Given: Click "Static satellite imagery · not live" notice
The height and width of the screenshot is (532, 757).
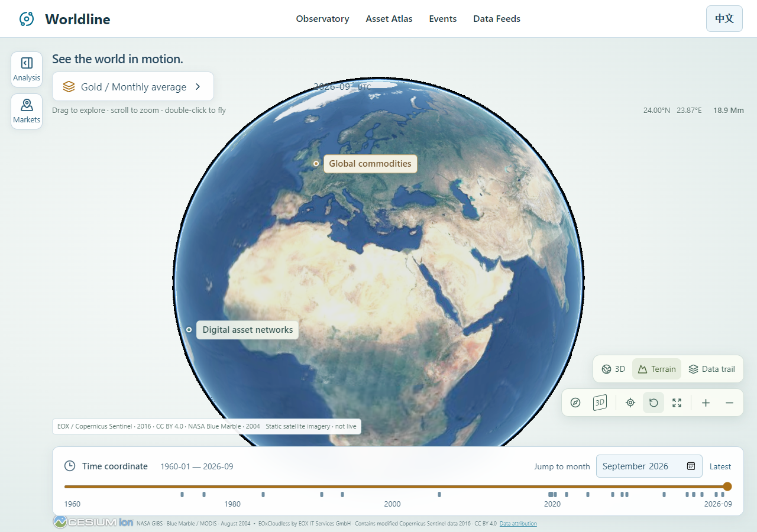Looking at the screenshot, I should coord(311,426).
